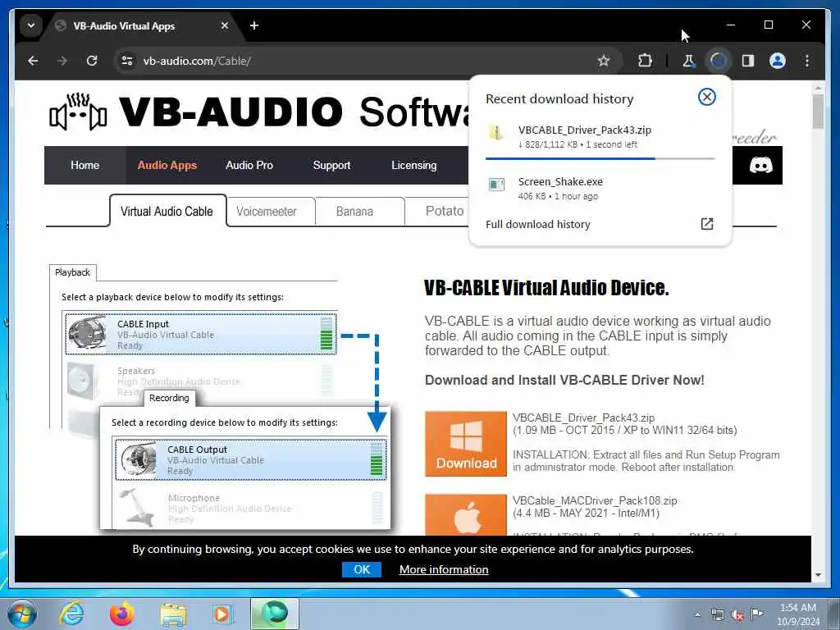This screenshot has width=840, height=630.
Task: Open the side panel icon
Action: tap(748, 61)
